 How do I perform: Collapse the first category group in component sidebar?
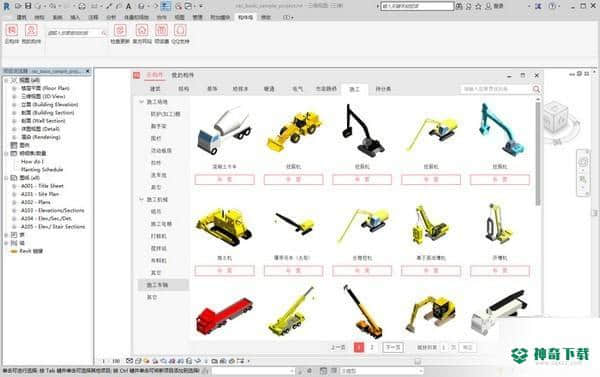[x=141, y=102]
